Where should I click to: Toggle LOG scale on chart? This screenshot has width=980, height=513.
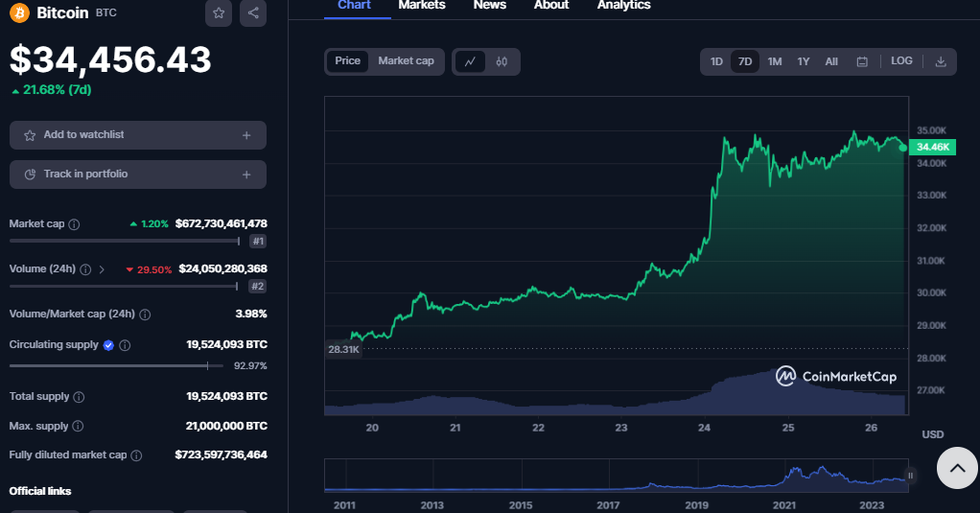coord(901,60)
